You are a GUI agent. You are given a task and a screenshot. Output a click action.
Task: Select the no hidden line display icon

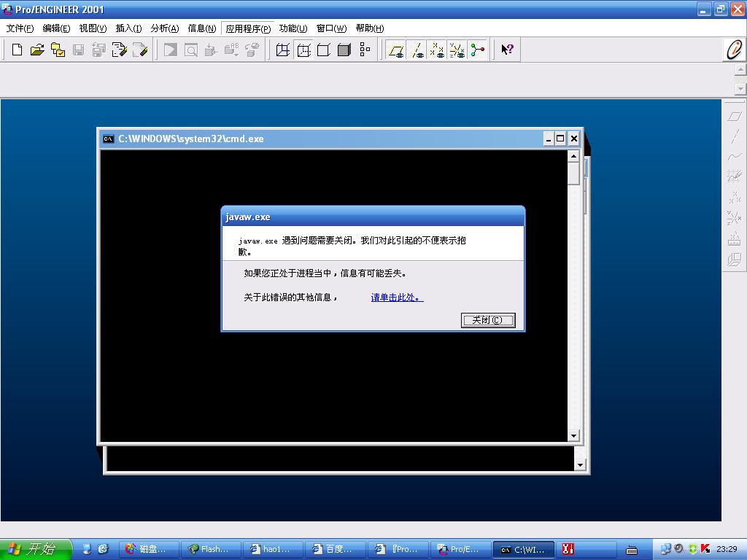click(x=324, y=50)
